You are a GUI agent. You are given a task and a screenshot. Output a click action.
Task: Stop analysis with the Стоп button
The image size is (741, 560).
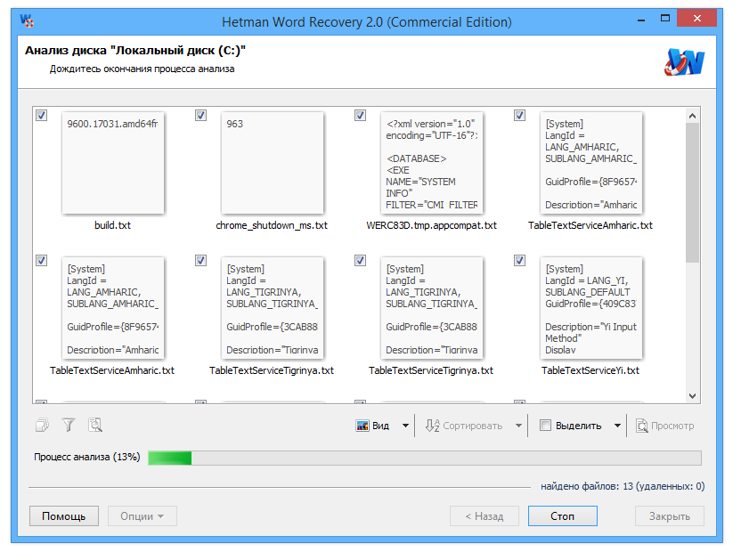click(562, 516)
